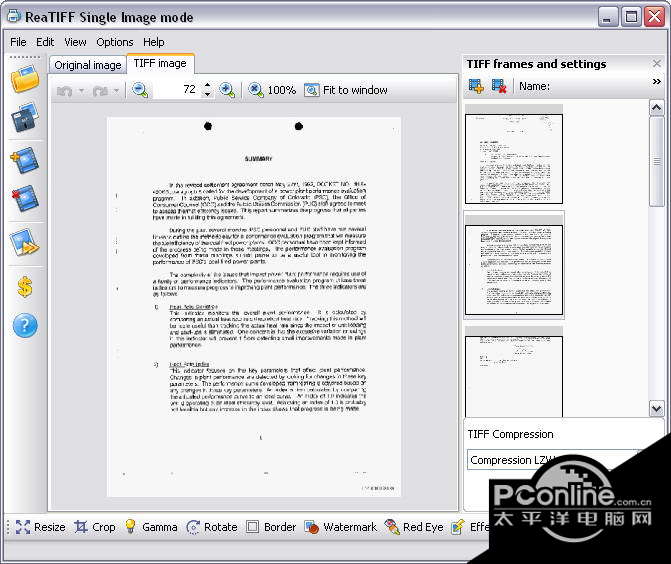The image size is (671, 564).
Task: Delete the TIFF frame in the panel
Action: [x=499, y=86]
